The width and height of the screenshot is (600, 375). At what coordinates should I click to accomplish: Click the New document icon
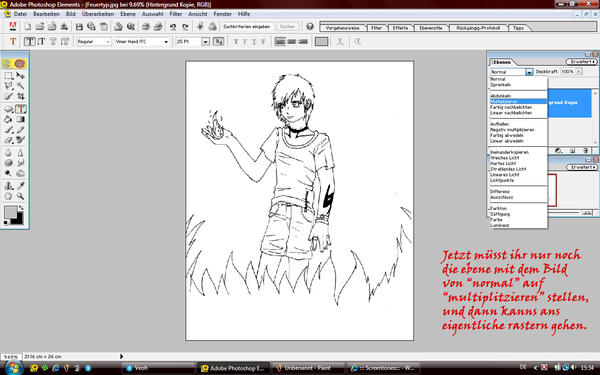(x=28, y=26)
